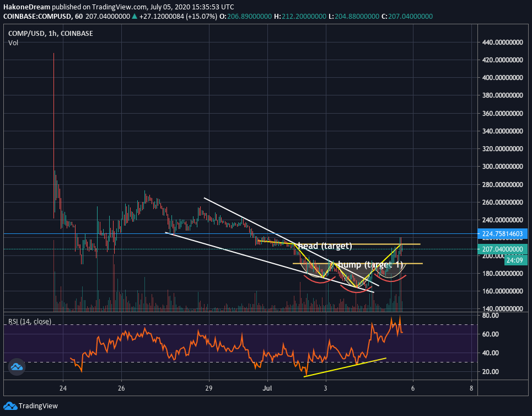Click the 24:09 countdown label
The height and width of the screenshot is (416, 532).
516,260
